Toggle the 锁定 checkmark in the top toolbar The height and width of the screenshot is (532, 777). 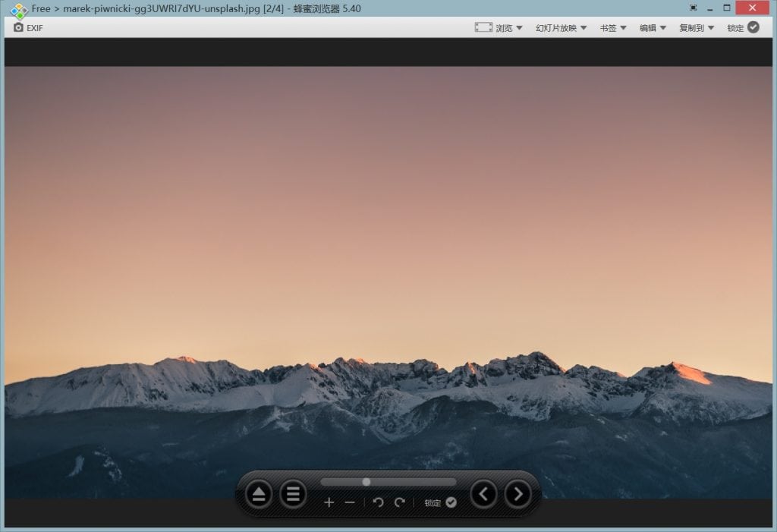pos(753,27)
